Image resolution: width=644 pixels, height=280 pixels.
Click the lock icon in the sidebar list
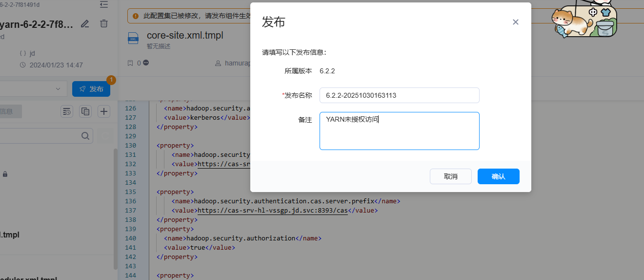point(5,174)
